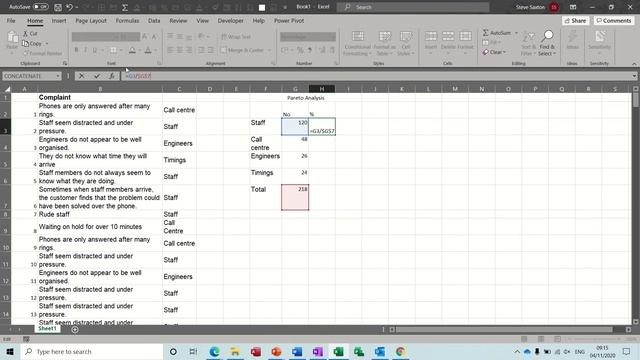Expand the Copy dropdown arrow
This screenshot has height=360, width=640.
pyautogui.click(x=47, y=43)
